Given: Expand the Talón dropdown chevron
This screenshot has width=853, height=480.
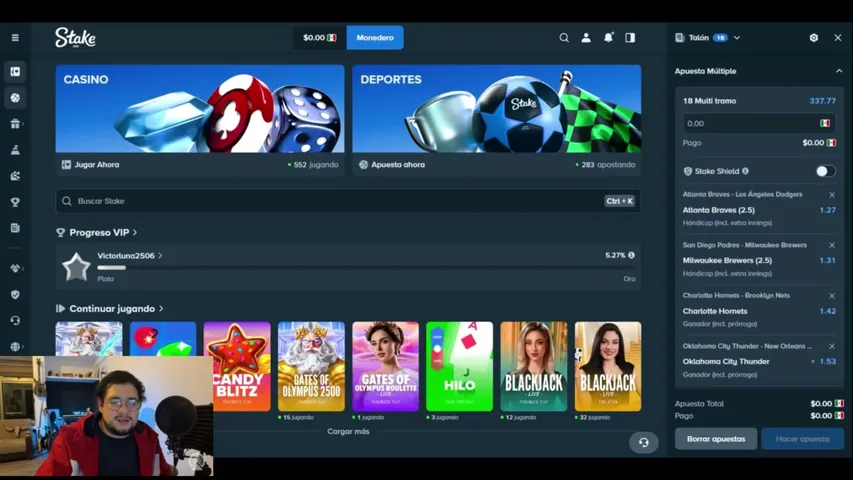Looking at the screenshot, I should [737, 38].
